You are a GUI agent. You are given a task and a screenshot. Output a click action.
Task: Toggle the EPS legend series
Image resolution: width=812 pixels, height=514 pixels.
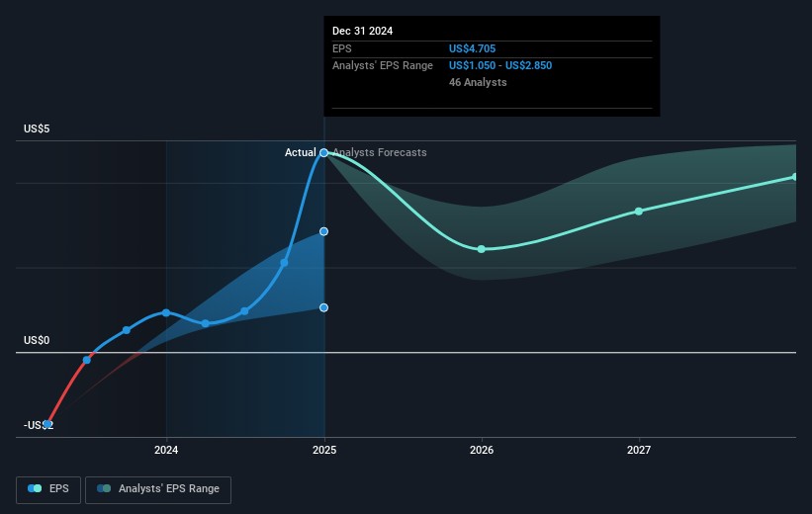tap(49, 488)
